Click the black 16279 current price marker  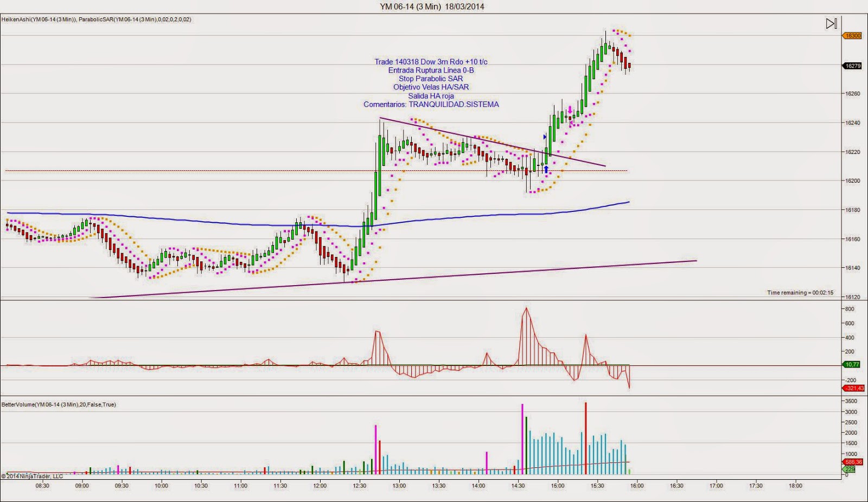[x=852, y=66]
